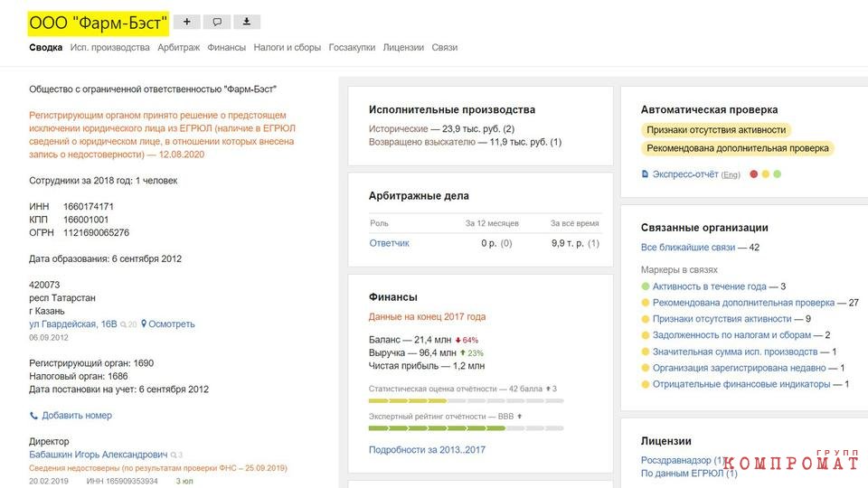Image resolution: width=868 pixels, height=488 pixels.
Task: Click the orange ЕГРЮЛ exclusion notice text
Action: (x=162, y=135)
